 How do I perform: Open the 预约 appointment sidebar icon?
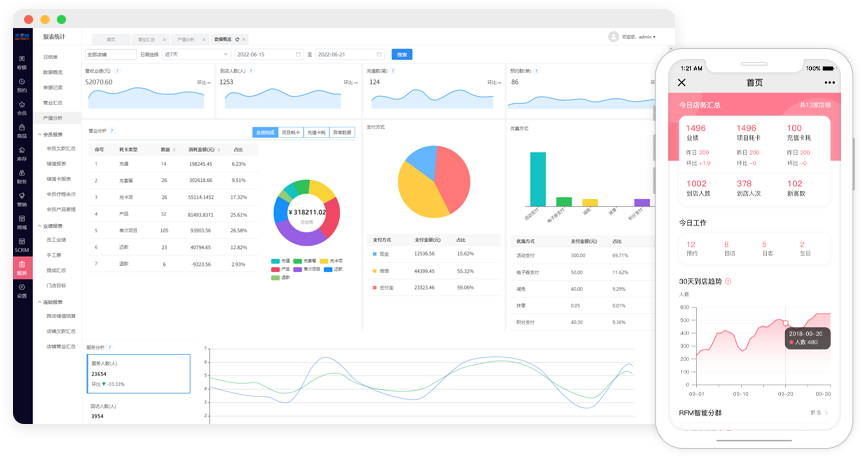22,87
